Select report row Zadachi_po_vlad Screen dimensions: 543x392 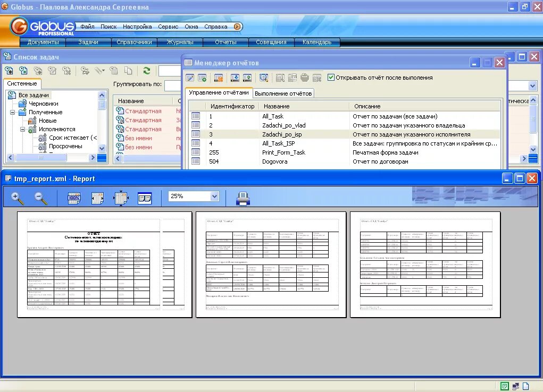(345, 125)
